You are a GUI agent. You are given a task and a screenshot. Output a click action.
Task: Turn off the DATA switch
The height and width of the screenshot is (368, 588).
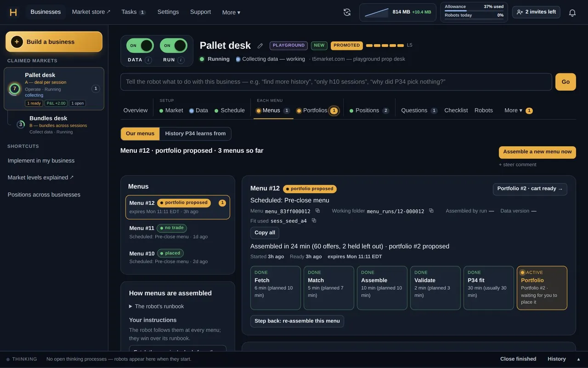pyautogui.click(x=140, y=46)
